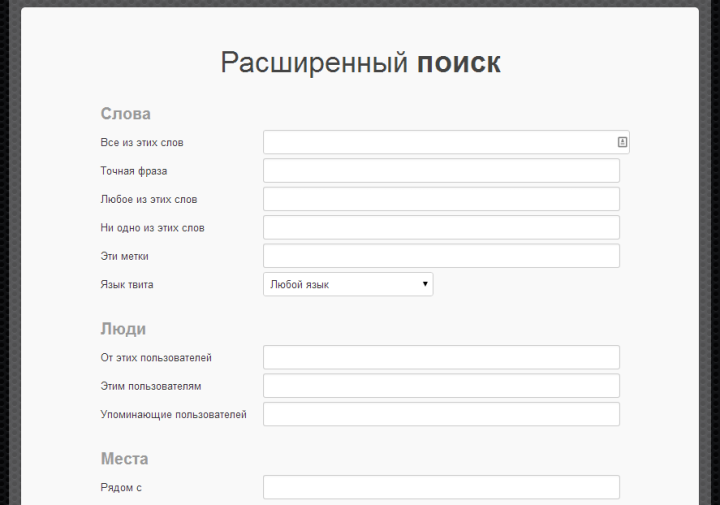
Task: Click into "Ни одно из этих слов" input box
Action: point(441,228)
